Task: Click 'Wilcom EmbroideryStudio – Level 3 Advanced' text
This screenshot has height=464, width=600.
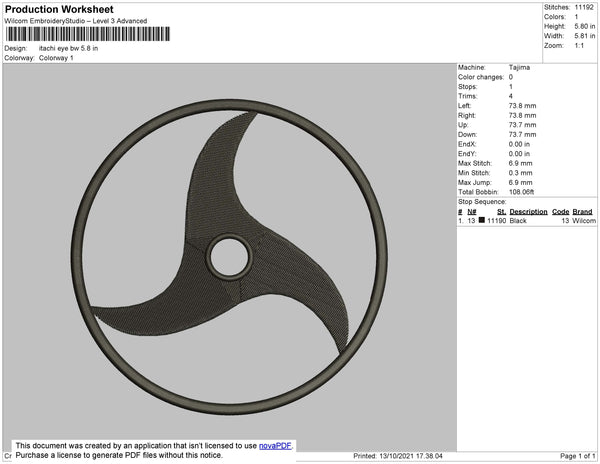Action: (76, 21)
